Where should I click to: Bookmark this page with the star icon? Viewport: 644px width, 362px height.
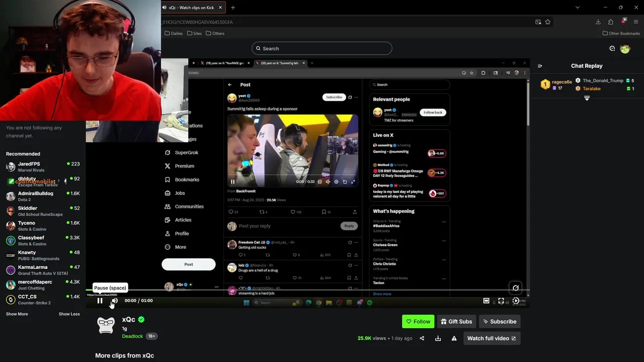pyautogui.click(x=547, y=22)
